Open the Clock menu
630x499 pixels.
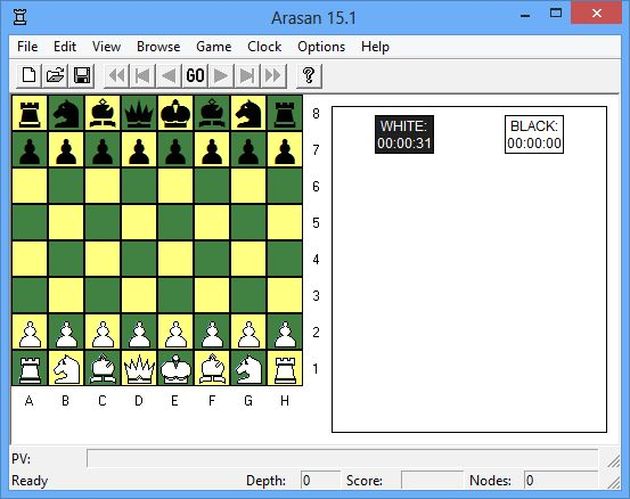[x=264, y=46]
